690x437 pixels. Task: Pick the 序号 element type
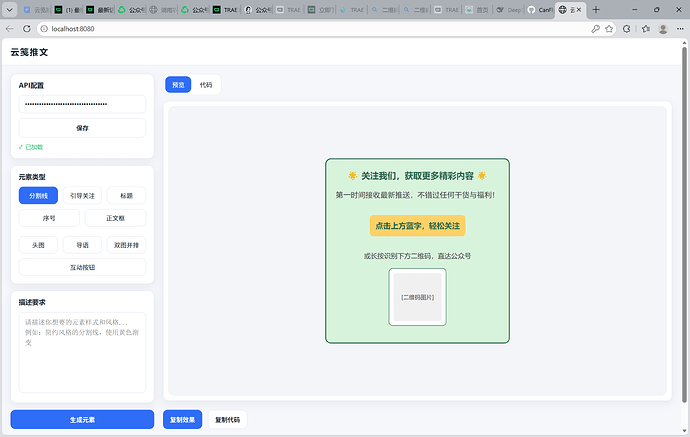[x=49, y=218]
